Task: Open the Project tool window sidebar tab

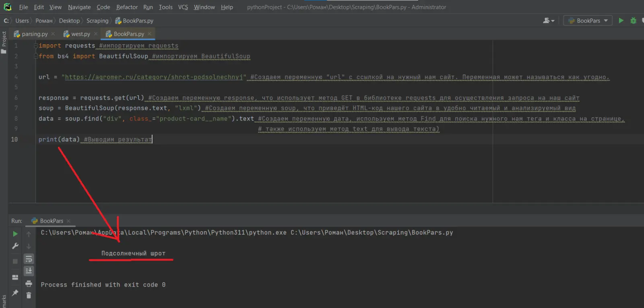Action: pyautogui.click(x=4, y=42)
